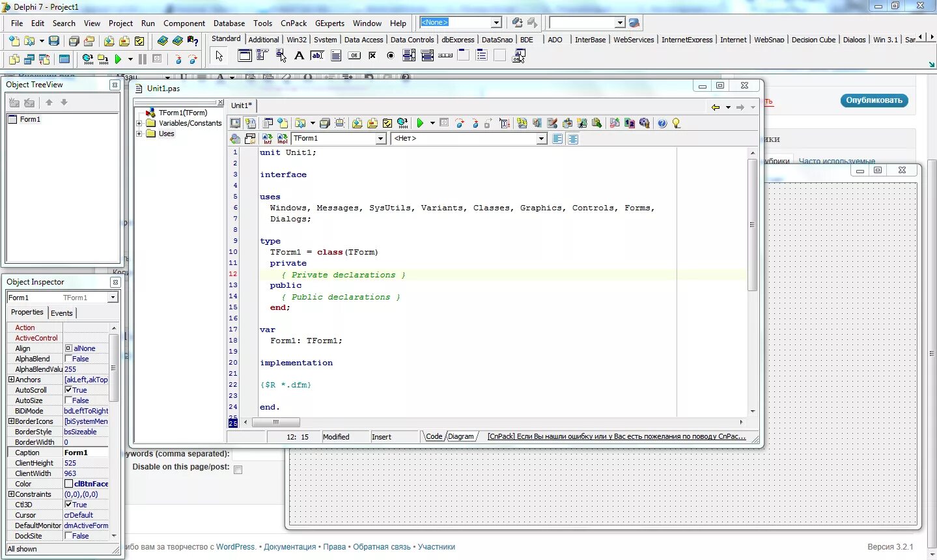Open the TForm1 class dropdown in editor
937x560 pixels.
point(381,139)
